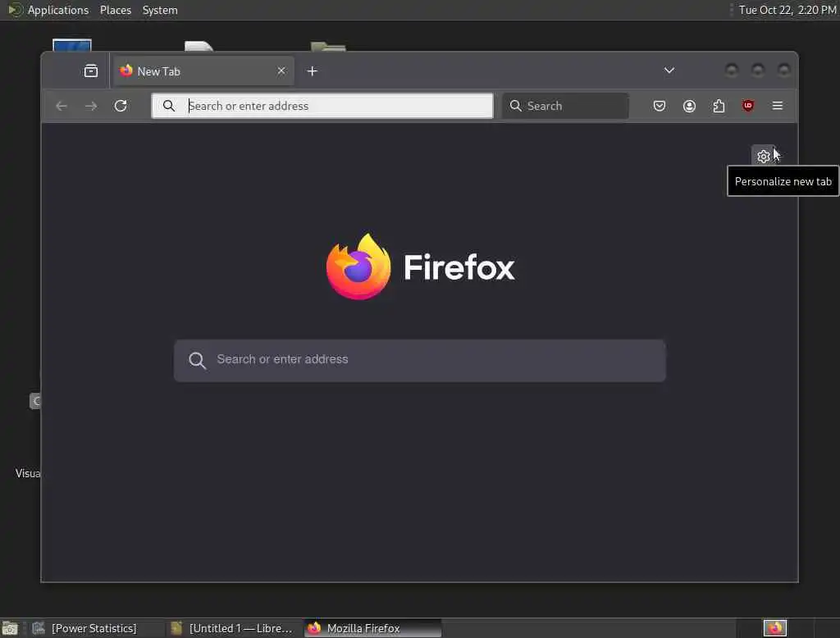The height and width of the screenshot is (638, 840).
Task: Click the Firefox workspace thumbnail in taskbar
Action: coord(775,628)
